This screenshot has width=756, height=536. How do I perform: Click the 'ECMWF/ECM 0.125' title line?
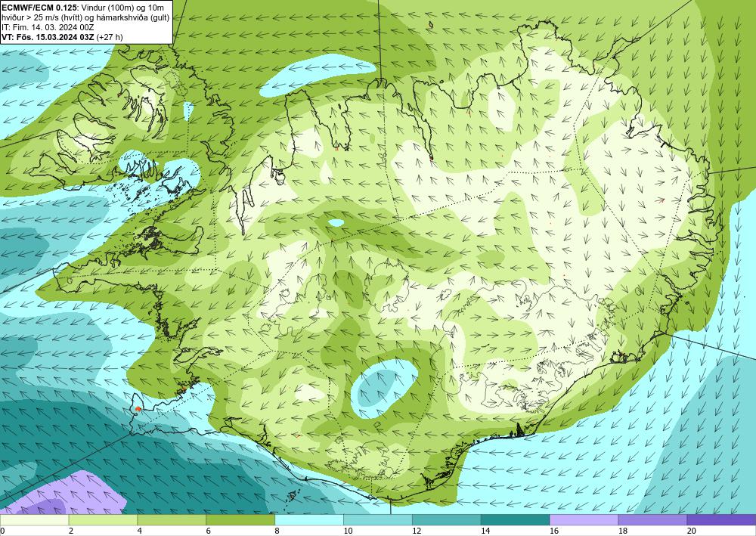83,7
